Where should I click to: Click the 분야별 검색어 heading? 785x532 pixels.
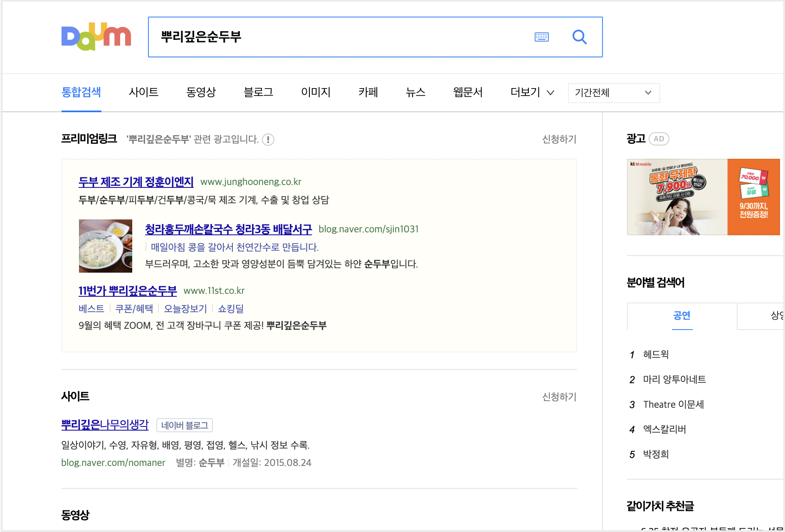[x=655, y=283]
